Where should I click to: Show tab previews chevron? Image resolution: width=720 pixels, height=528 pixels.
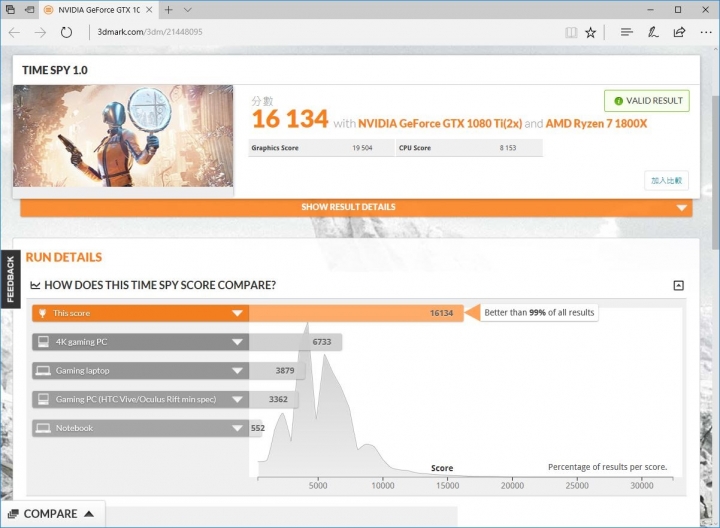click(187, 10)
